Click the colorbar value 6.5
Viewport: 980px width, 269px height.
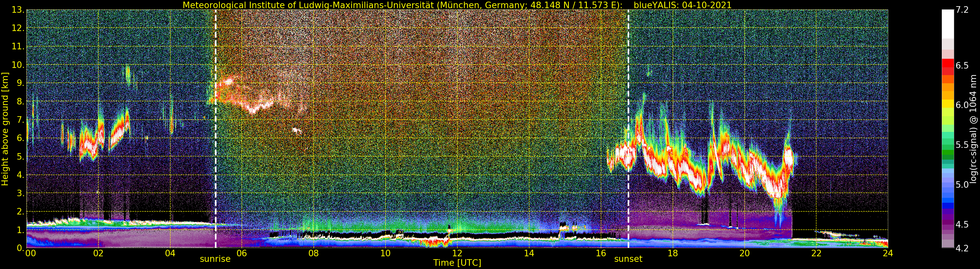point(962,65)
